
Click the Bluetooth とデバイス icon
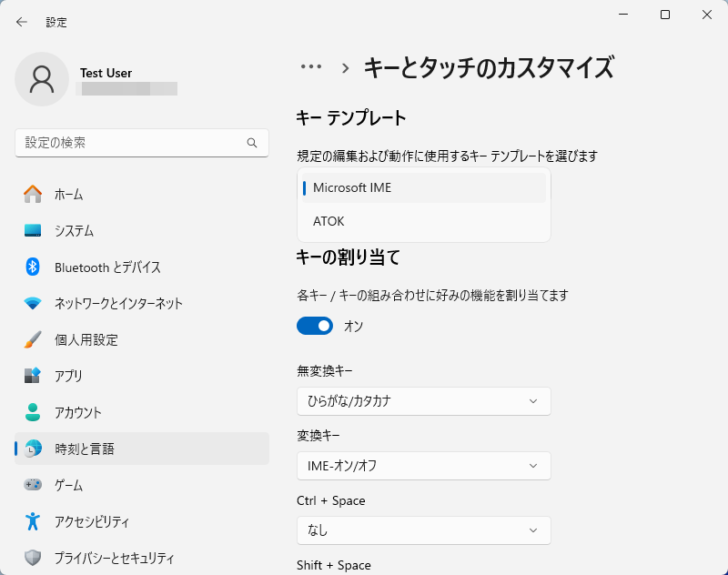(33, 267)
